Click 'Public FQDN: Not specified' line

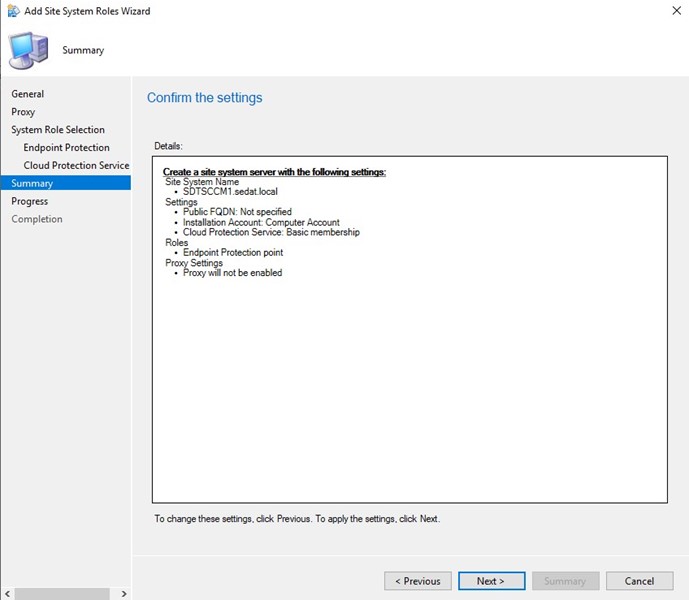tap(237, 212)
